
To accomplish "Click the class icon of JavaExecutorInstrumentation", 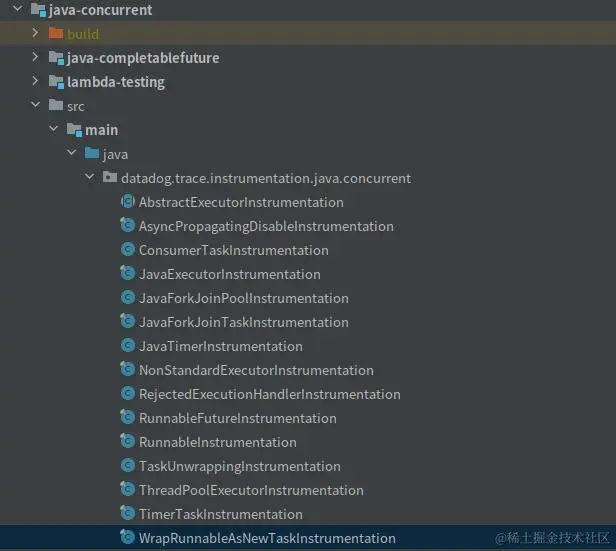I will click(x=128, y=273).
